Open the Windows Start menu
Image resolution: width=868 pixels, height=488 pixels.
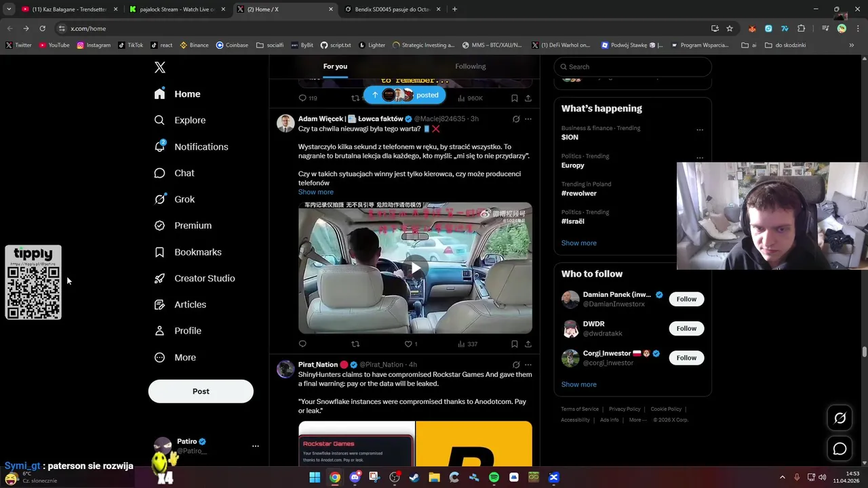[315, 477]
